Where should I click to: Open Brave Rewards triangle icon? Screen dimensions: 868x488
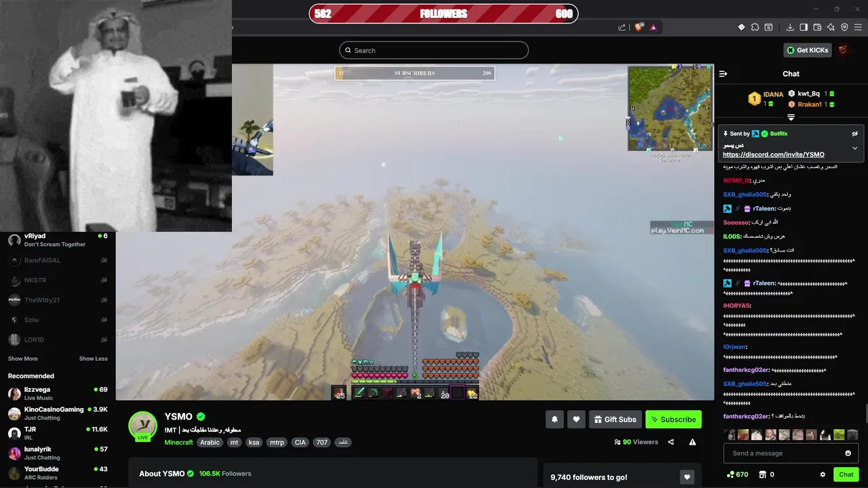pos(653,27)
